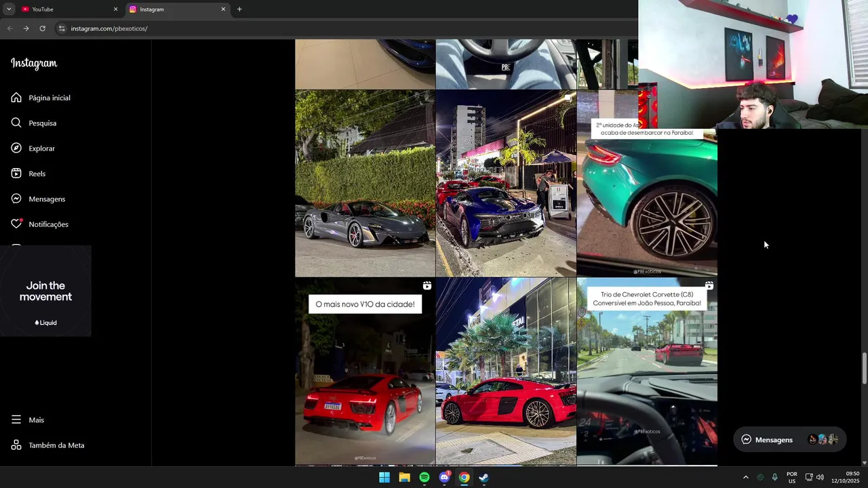Click the Explorar label

point(42,148)
